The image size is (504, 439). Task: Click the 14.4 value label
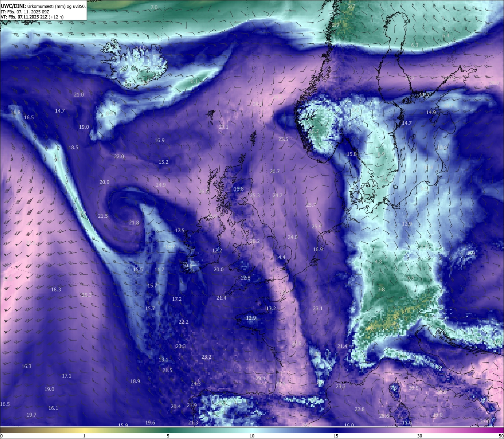[x=280, y=257]
